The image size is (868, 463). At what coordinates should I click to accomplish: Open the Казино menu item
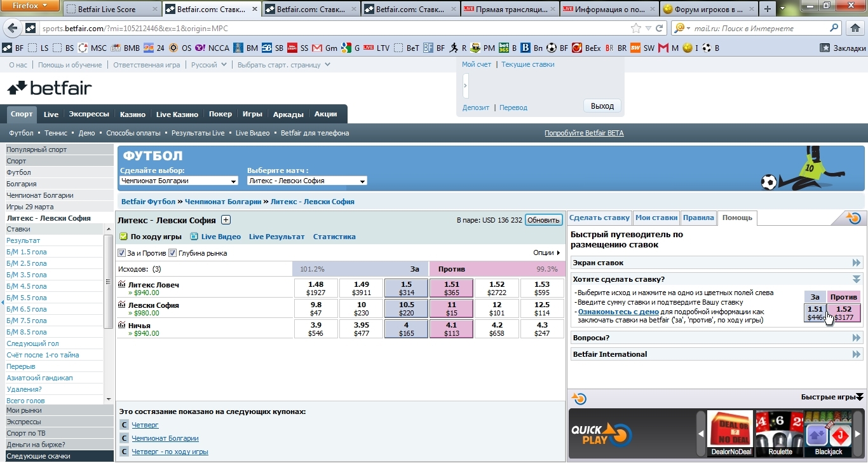point(133,114)
